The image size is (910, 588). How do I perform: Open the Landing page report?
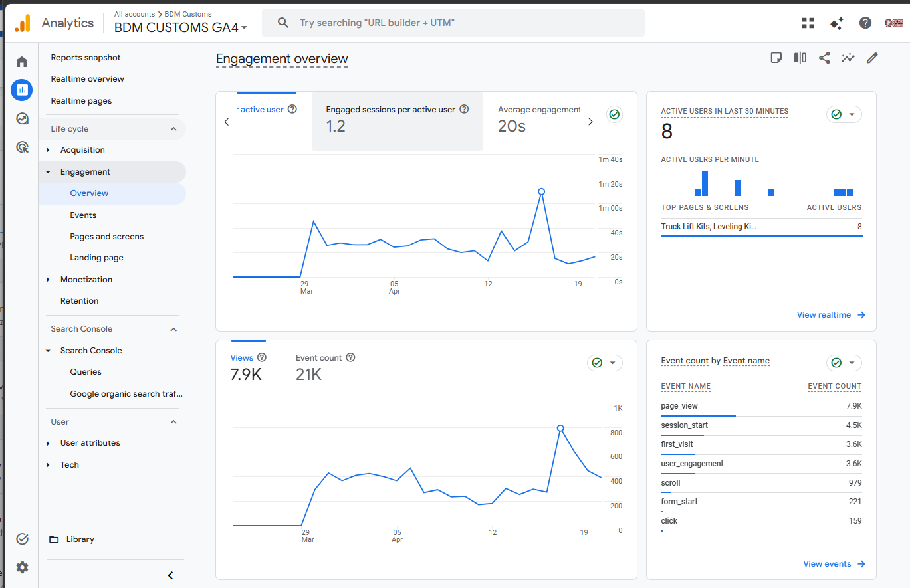click(97, 258)
